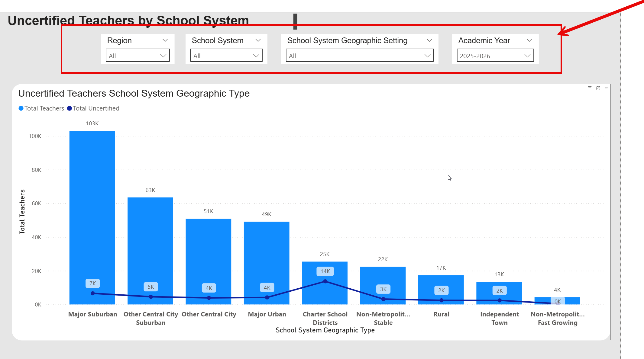Select the Other Central City Suburban bar
Screen dimensions: 644x359
150,242
